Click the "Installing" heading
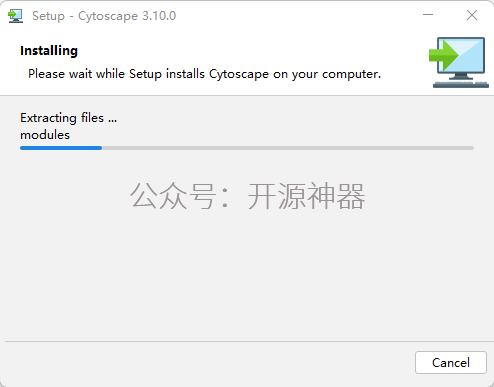The image size is (494, 387). point(49,51)
